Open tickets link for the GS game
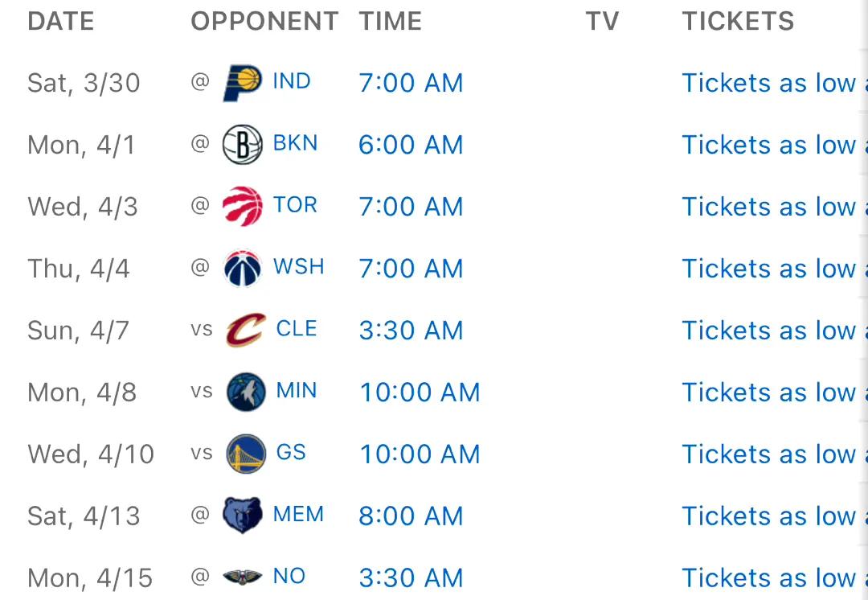This screenshot has height=600, width=868. pos(775,454)
